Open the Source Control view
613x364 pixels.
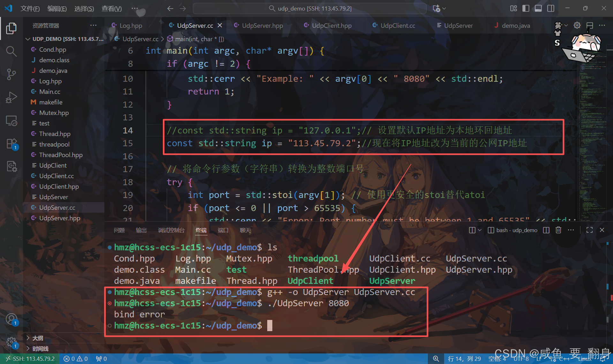11,74
